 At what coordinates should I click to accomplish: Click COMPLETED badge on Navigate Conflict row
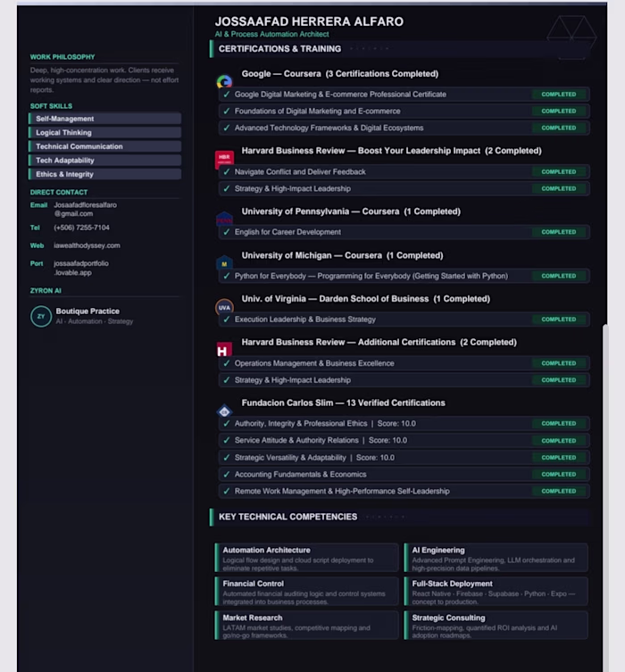(559, 172)
